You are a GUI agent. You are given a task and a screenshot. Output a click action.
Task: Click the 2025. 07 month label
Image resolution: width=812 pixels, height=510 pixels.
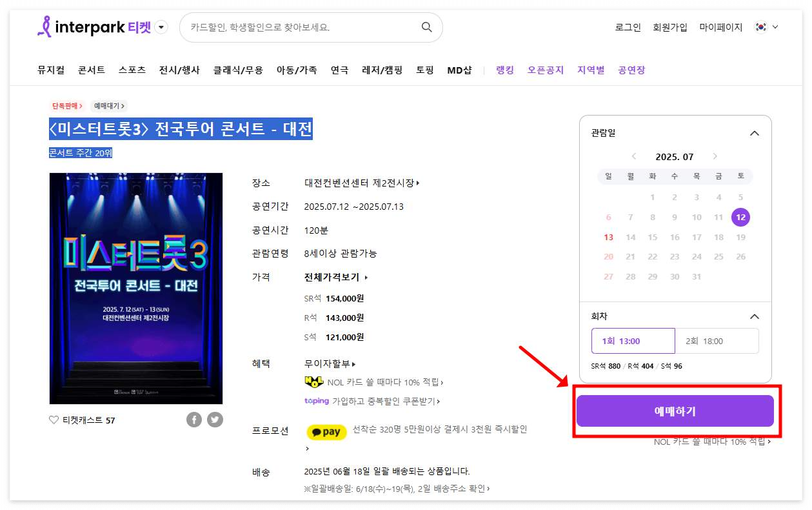point(674,157)
